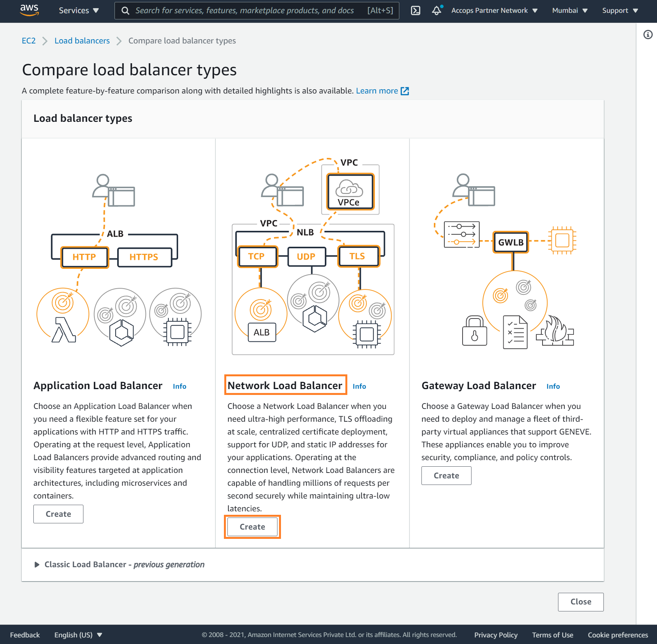Open the Privacy Policy link
The height and width of the screenshot is (644, 657).
496,635
